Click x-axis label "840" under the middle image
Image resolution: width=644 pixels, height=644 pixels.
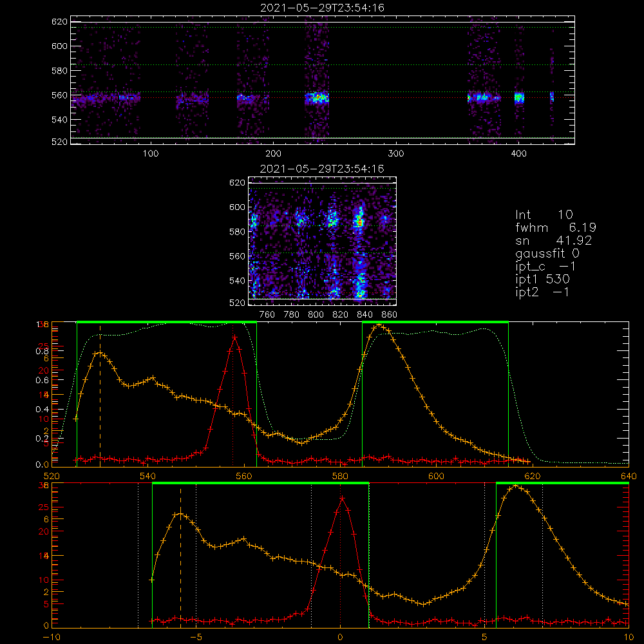point(365,315)
